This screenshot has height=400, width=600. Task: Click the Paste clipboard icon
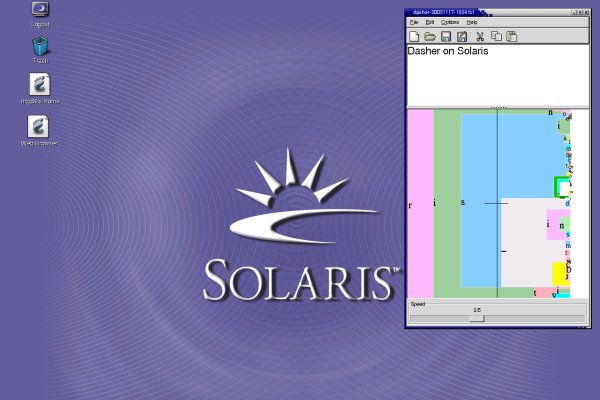pyautogui.click(x=512, y=37)
